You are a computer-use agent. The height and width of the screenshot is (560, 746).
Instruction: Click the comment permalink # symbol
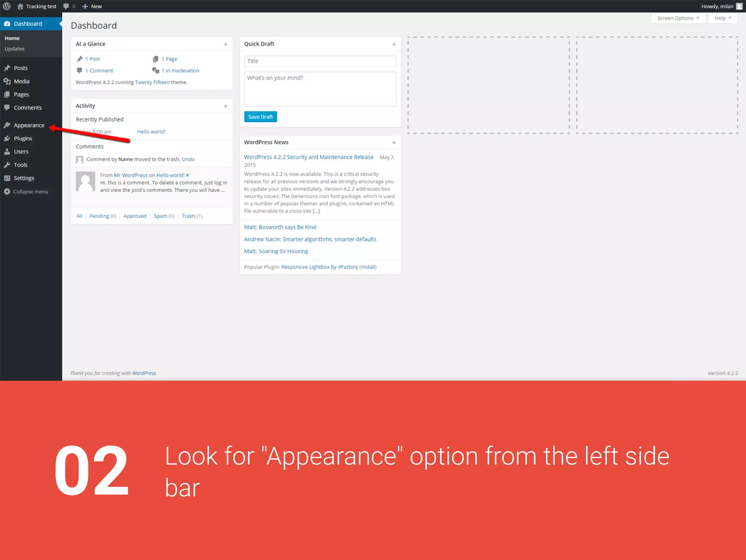(188, 175)
